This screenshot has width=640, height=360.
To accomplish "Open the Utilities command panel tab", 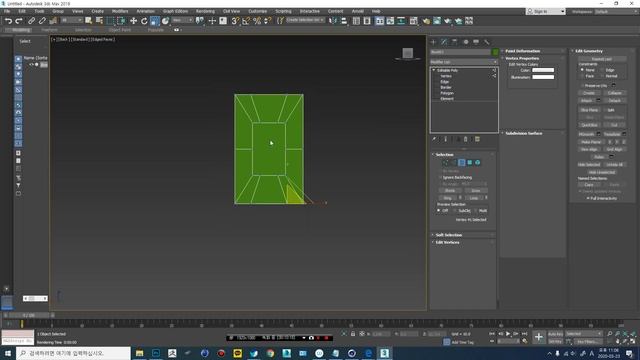I will pyautogui.click(x=487, y=42).
